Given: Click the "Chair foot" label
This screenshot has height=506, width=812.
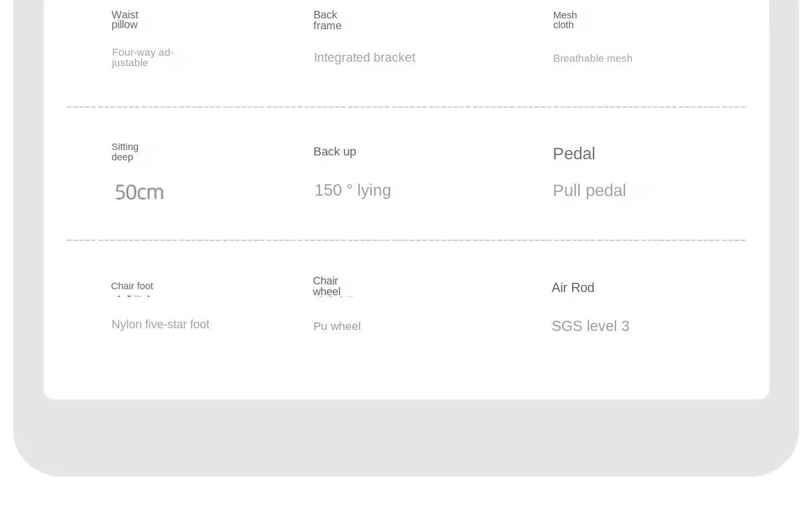Looking at the screenshot, I should click(132, 286).
